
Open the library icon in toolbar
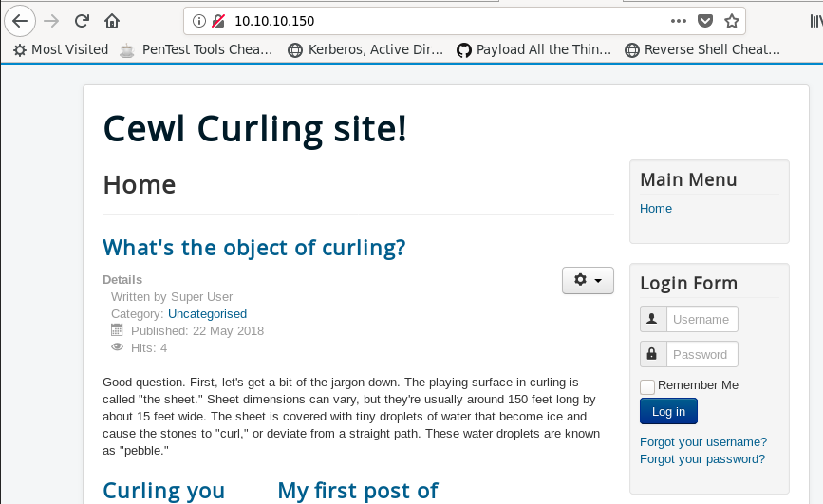pos(814,21)
